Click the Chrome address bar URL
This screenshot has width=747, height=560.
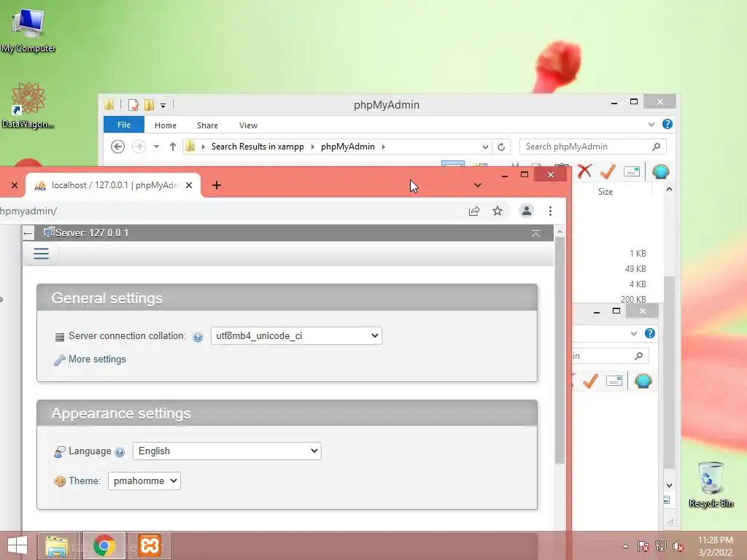[28, 211]
